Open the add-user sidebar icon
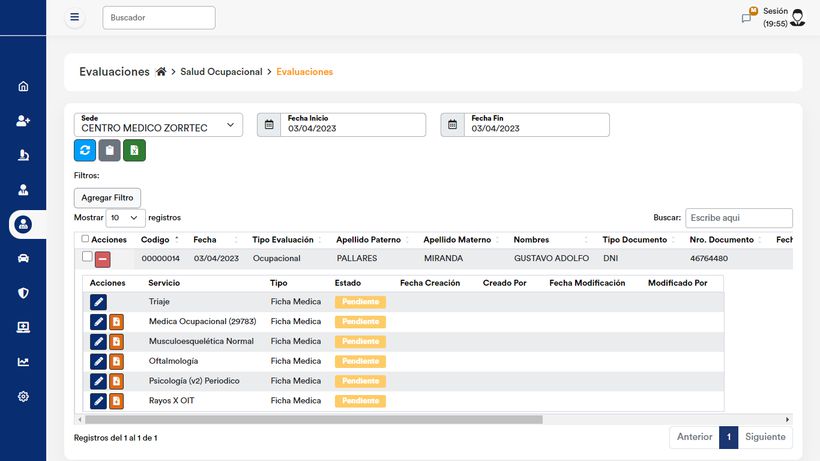820x461 pixels. click(23, 121)
